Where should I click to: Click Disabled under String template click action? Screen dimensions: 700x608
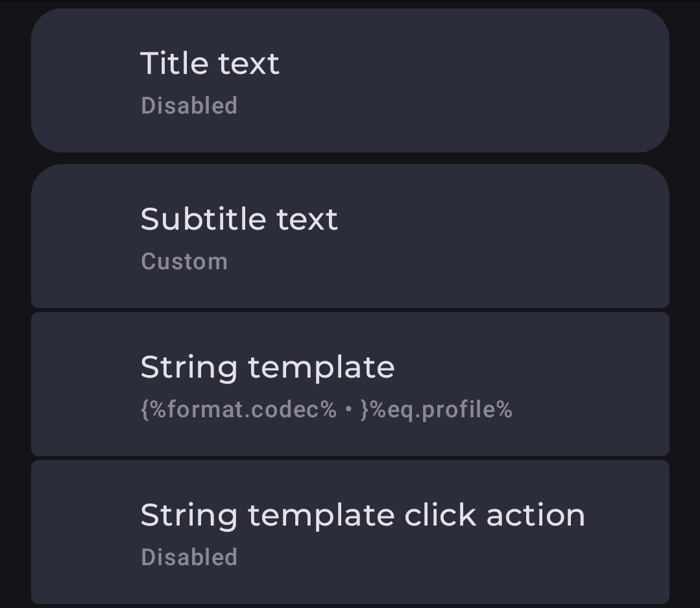189,557
